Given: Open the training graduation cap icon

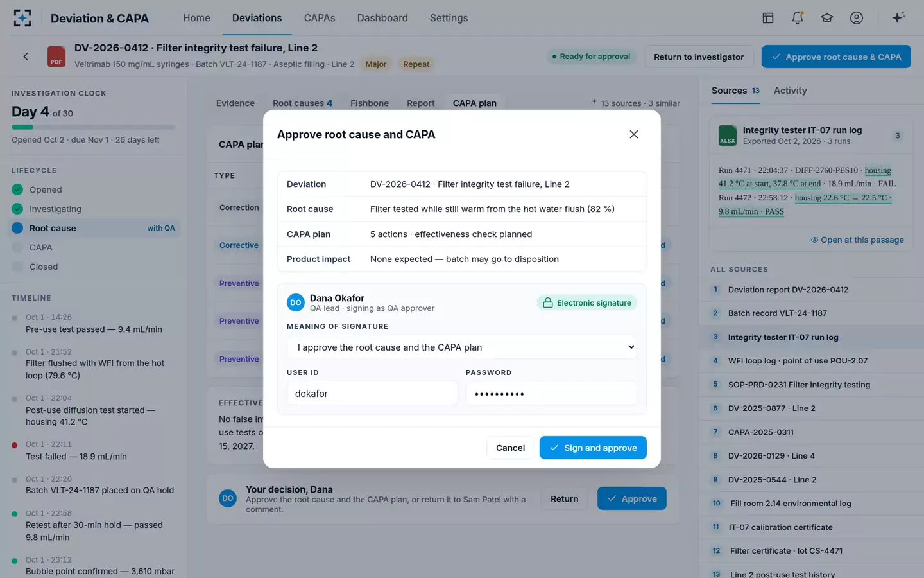Looking at the screenshot, I should [827, 18].
